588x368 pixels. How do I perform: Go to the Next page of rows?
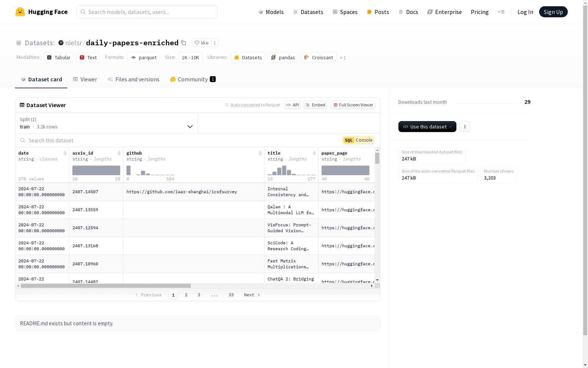pos(252,295)
